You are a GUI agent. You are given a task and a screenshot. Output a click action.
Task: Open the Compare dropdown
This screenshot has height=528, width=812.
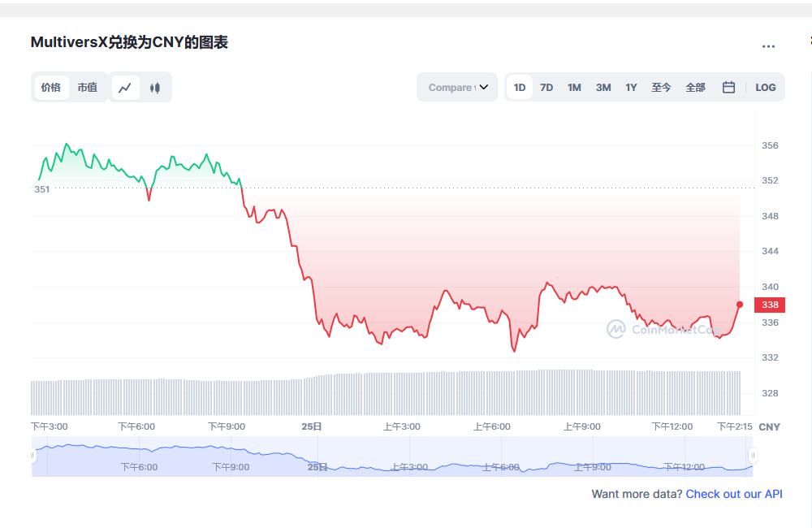(457, 87)
